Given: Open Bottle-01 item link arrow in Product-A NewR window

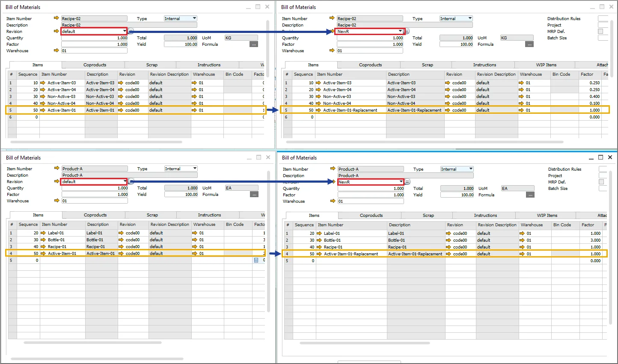Looking at the screenshot, I should [x=319, y=240].
